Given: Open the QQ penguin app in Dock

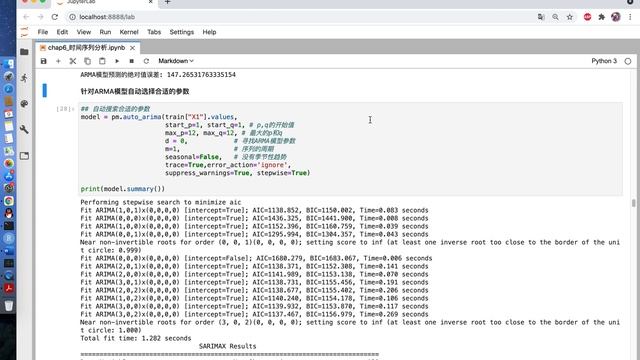Looking at the screenshot, I should [x=9, y=213].
